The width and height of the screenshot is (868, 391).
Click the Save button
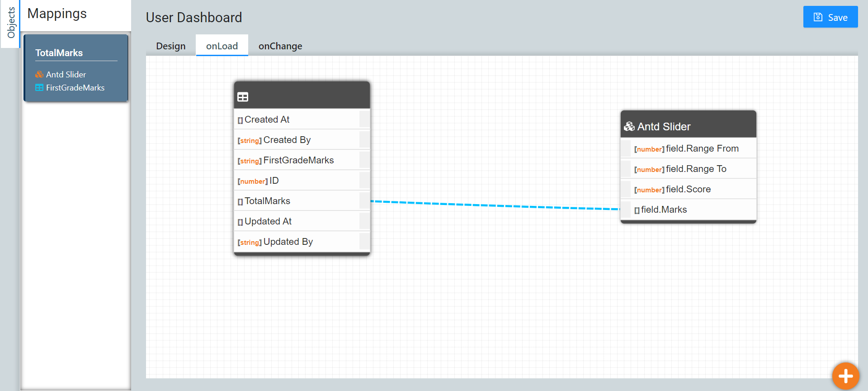[830, 17]
